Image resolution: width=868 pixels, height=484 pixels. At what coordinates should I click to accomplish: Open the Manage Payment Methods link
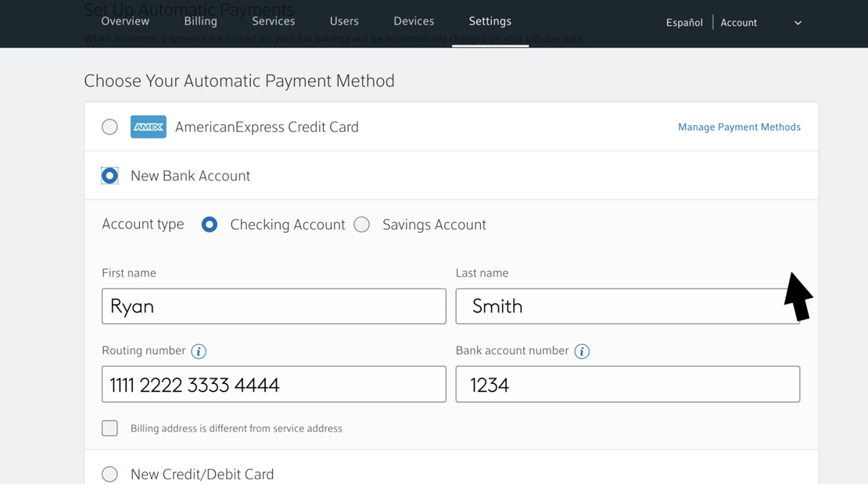click(739, 127)
